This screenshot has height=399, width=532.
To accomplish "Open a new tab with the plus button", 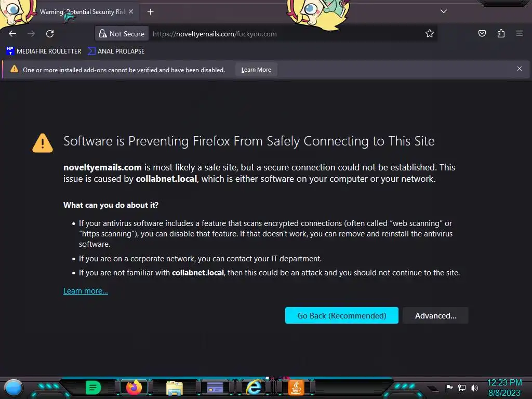I will coord(150,12).
